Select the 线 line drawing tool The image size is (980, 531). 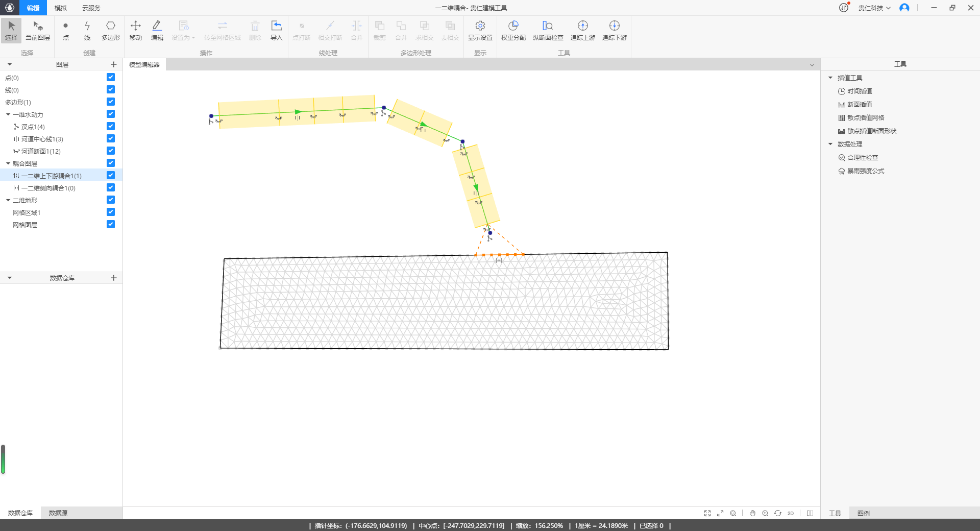[x=87, y=30]
